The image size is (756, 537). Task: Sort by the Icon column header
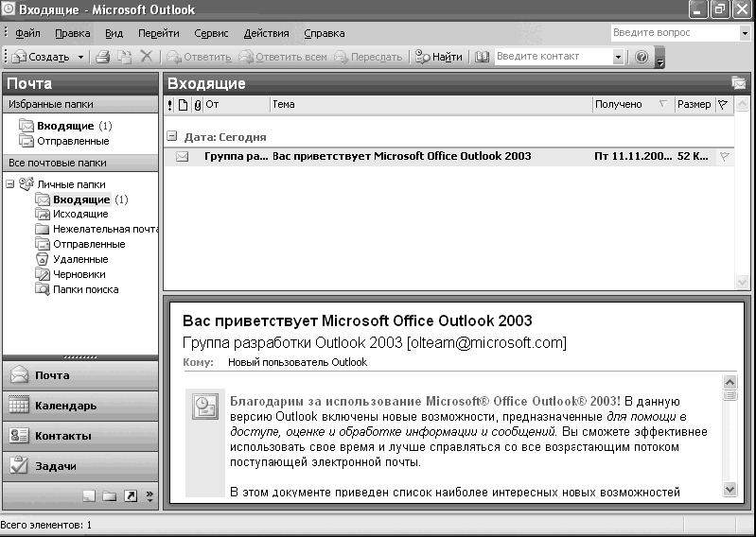183,105
